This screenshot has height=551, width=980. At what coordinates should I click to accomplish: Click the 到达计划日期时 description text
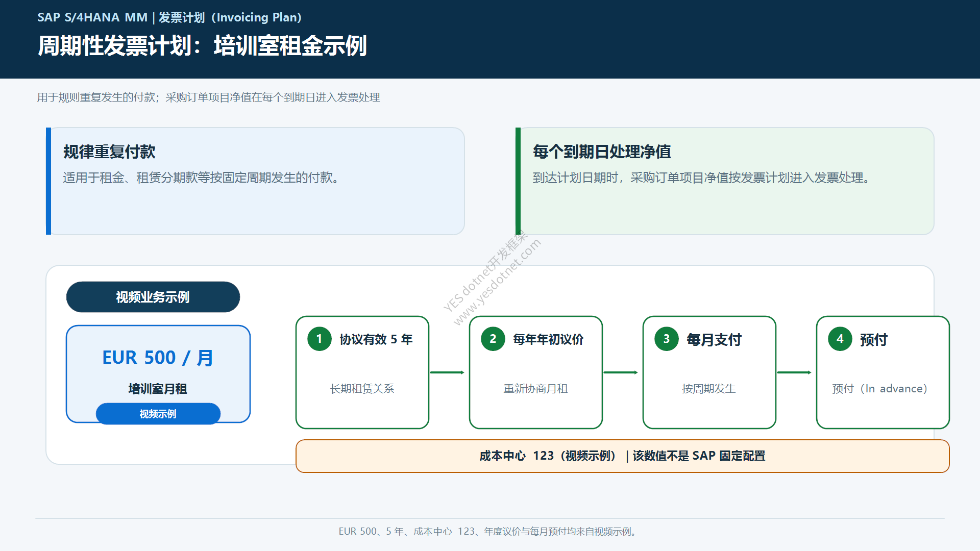701,178
